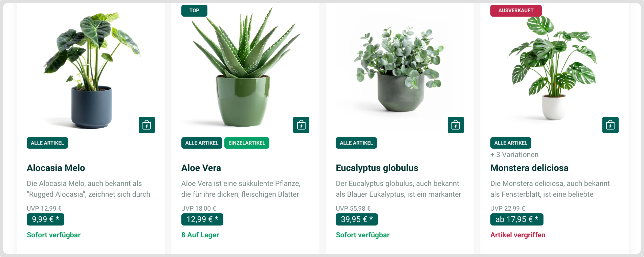This screenshot has width=644, height=257.
Task: Click the Aloe Vera product title
Action: tap(201, 168)
